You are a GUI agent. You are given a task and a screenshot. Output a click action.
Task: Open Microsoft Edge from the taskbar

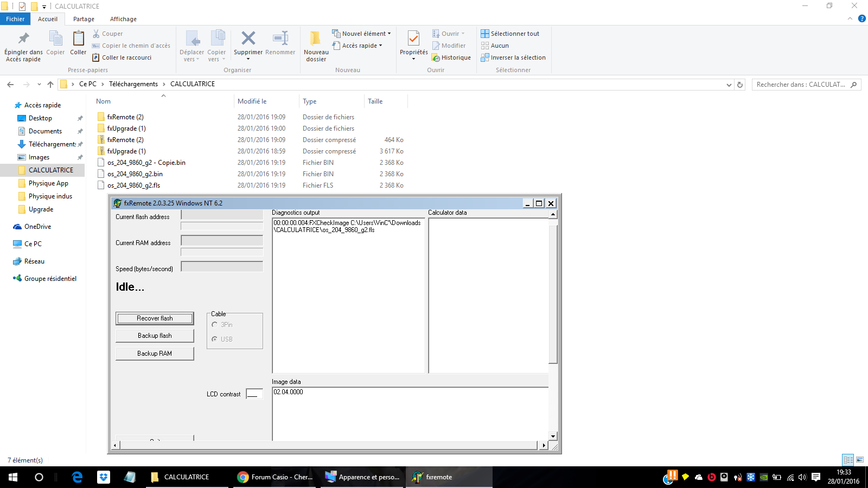77,477
